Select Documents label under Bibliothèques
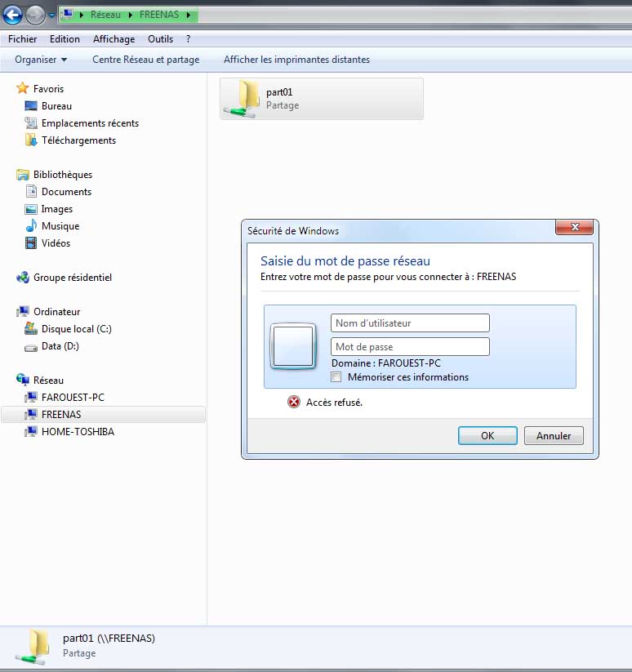Screen dimensions: 632x672 (x=66, y=192)
